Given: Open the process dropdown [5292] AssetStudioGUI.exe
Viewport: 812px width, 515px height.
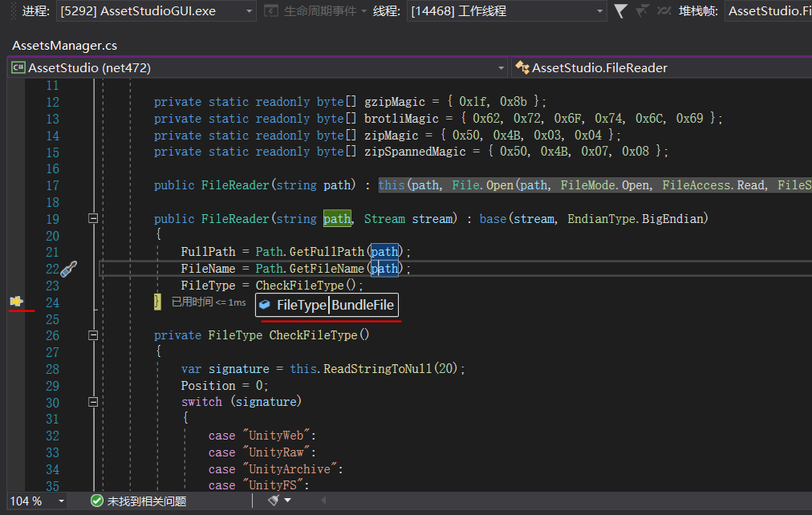Looking at the screenshot, I should point(156,11).
